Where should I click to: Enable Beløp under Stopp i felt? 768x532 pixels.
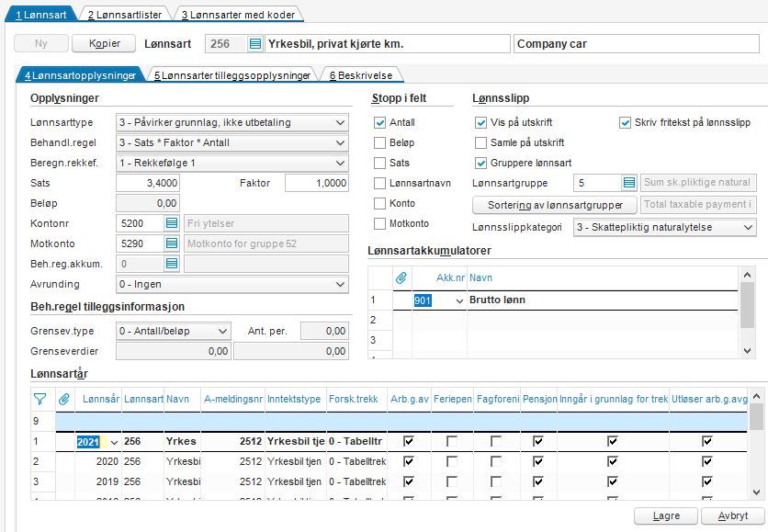tap(379, 142)
